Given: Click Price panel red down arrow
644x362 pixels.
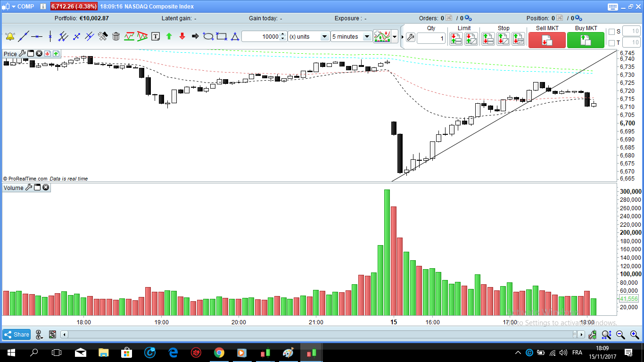Looking at the screenshot, I should pyautogui.click(x=48, y=54).
